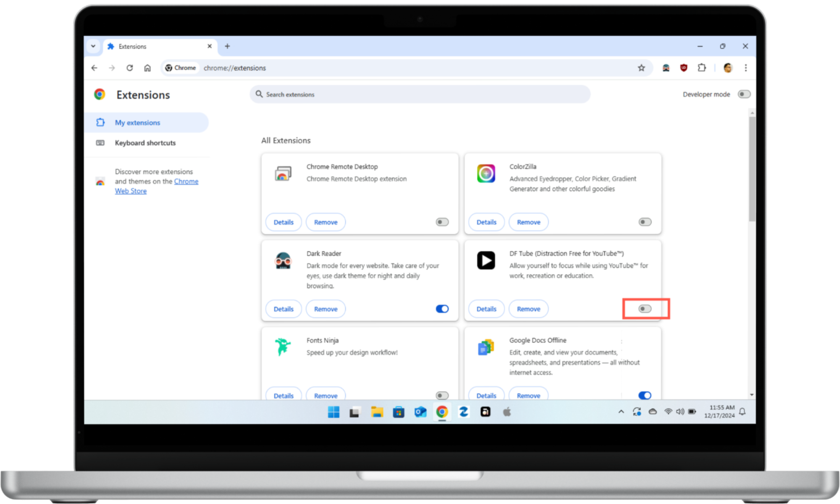The image size is (840, 504).
Task: Click the Chrome taskbar icon
Action: (442, 412)
